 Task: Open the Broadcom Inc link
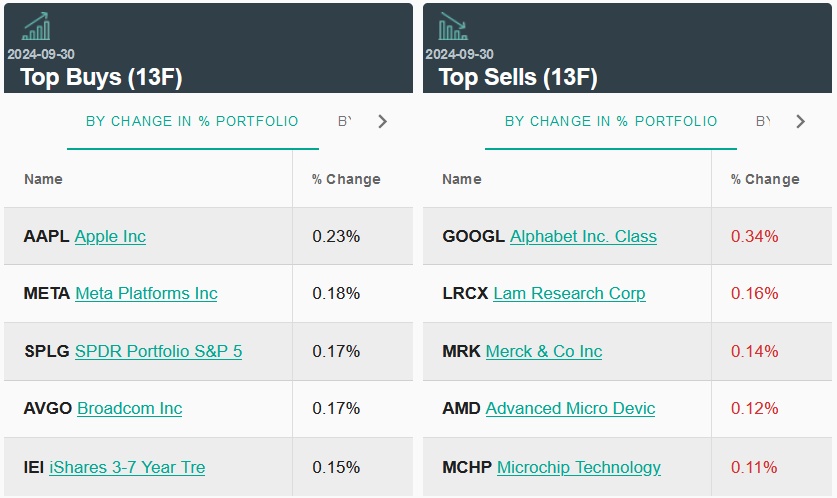click(129, 409)
